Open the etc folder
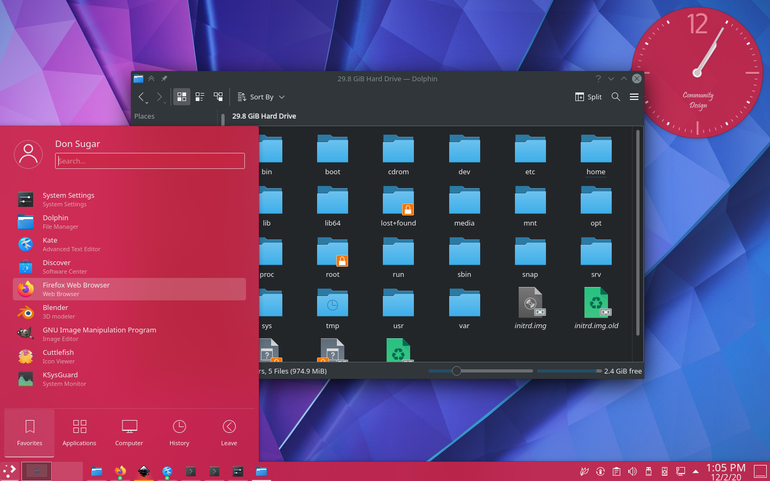770x481 pixels. (530, 154)
